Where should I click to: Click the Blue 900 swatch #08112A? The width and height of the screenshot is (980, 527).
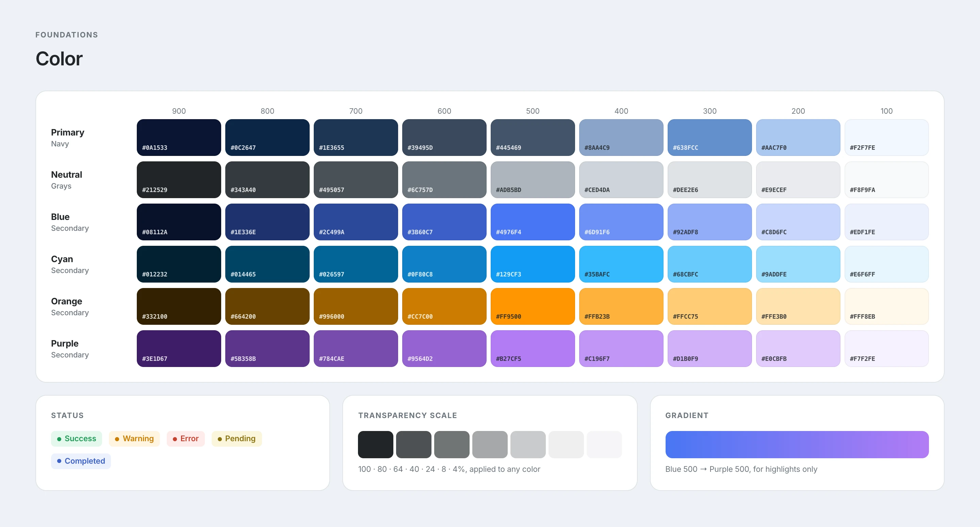tap(179, 222)
